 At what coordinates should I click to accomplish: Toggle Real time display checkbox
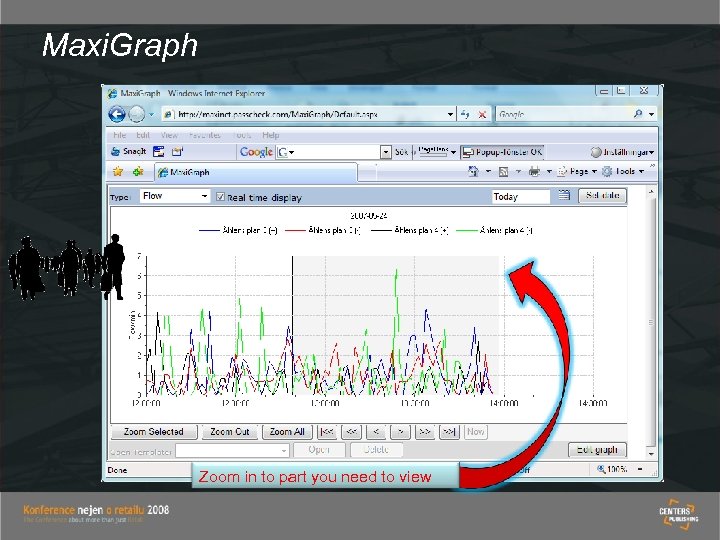coord(220,197)
